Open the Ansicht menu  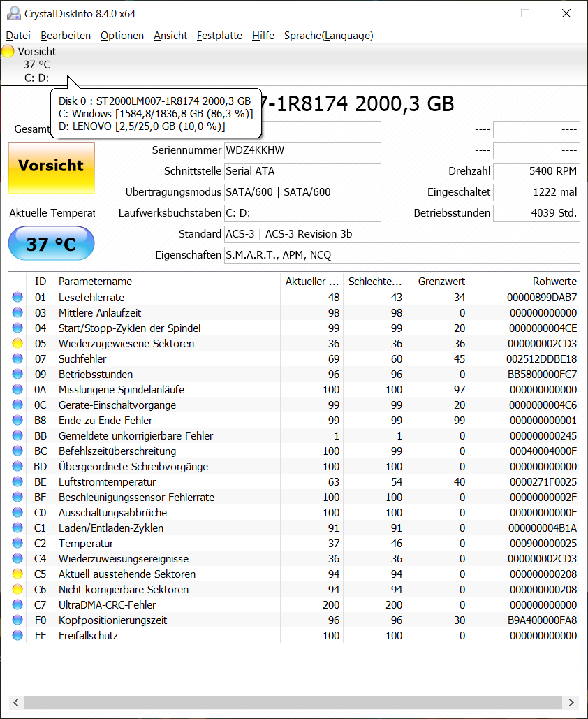(170, 36)
